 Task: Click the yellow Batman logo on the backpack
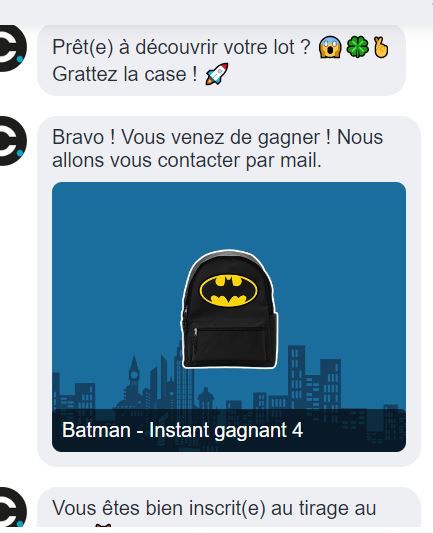pyautogui.click(x=228, y=291)
